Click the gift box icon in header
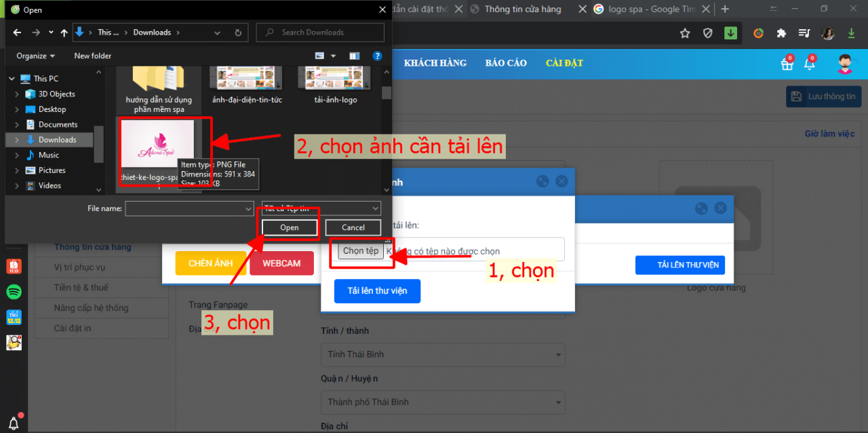The image size is (868, 433). (787, 64)
